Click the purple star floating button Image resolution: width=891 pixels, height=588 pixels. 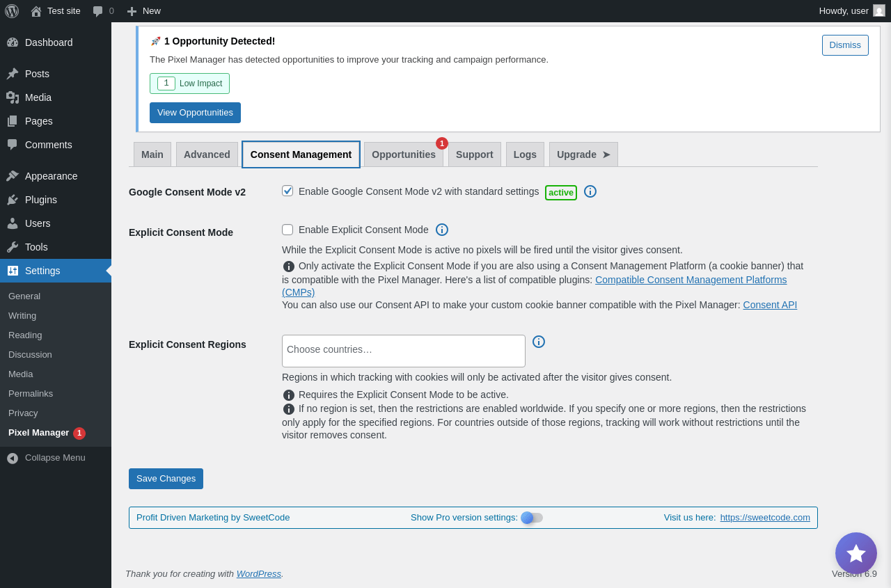point(856,553)
